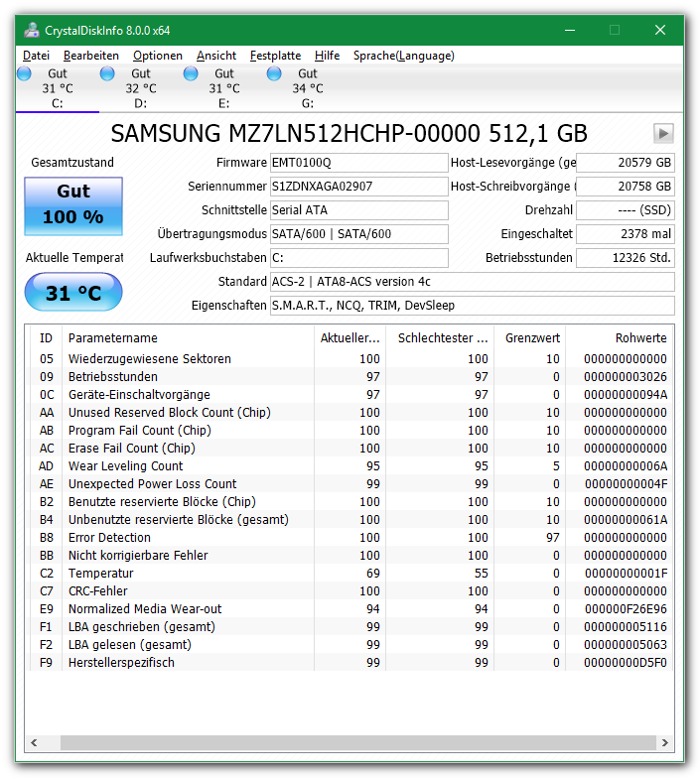Screen dimensions: 700x778
Task: Select Unused Reserved Block Count (Chip) row
Action: tap(351, 413)
